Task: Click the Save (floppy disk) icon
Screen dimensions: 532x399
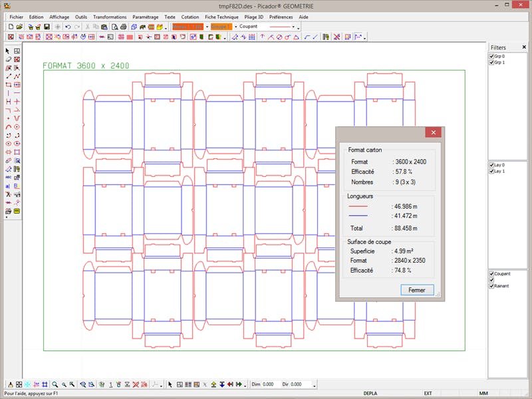Action: pyautogui.click(x=47, y=27)
